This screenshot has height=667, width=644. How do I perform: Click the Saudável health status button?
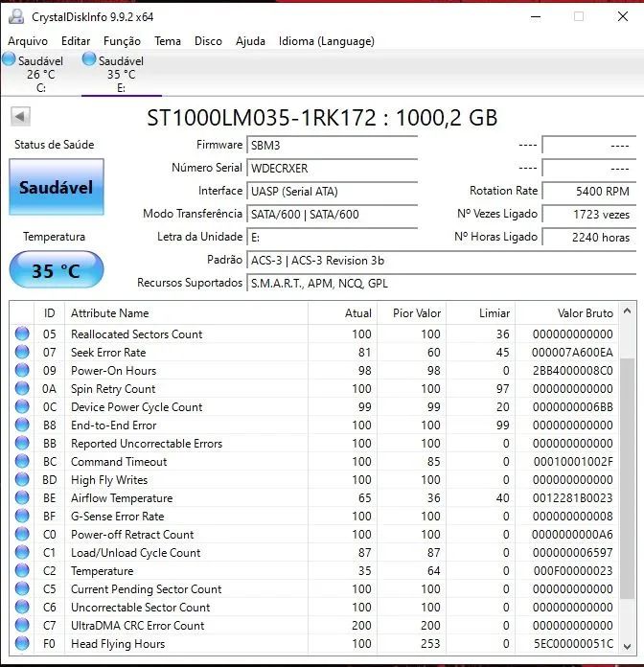coord(57,187)
